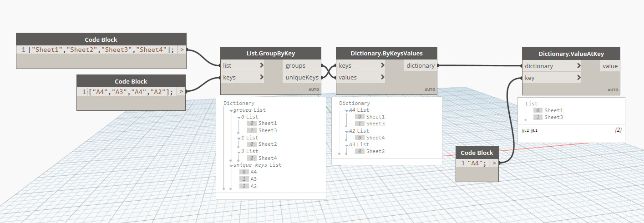Select Sheet4 in the GroupByKey preview
Image resolution: width=644 pixels, height=223 pixels.
click(x=268, y=158)
